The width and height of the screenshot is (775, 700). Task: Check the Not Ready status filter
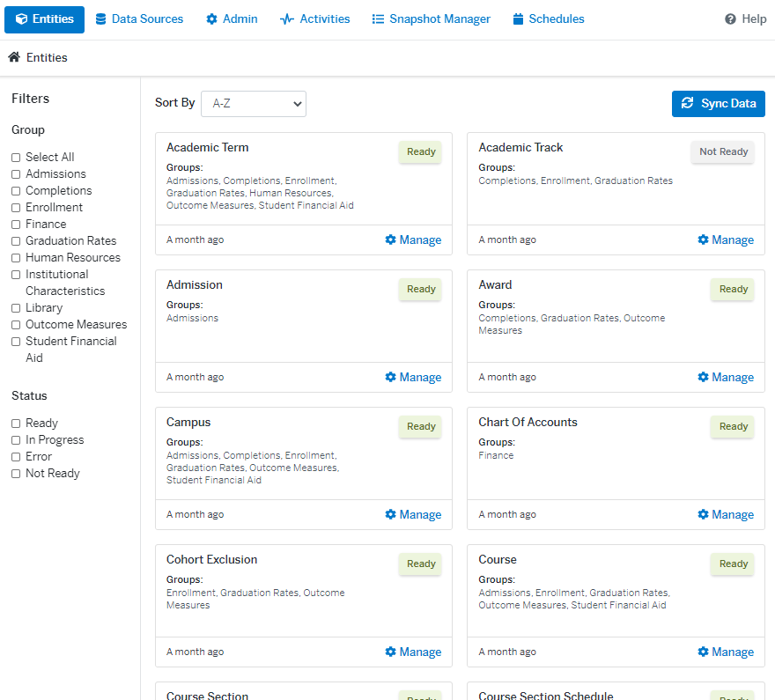(16, 474)
